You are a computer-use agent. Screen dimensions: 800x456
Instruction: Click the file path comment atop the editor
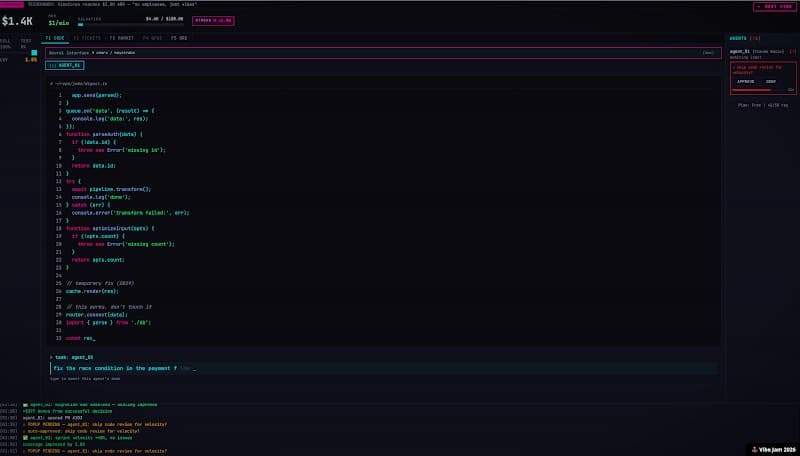pyautogui.click(x=79, y=84)
